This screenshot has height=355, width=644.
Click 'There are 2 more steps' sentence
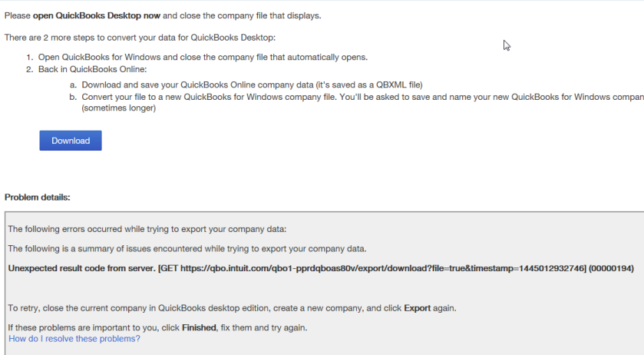(140, 38)
